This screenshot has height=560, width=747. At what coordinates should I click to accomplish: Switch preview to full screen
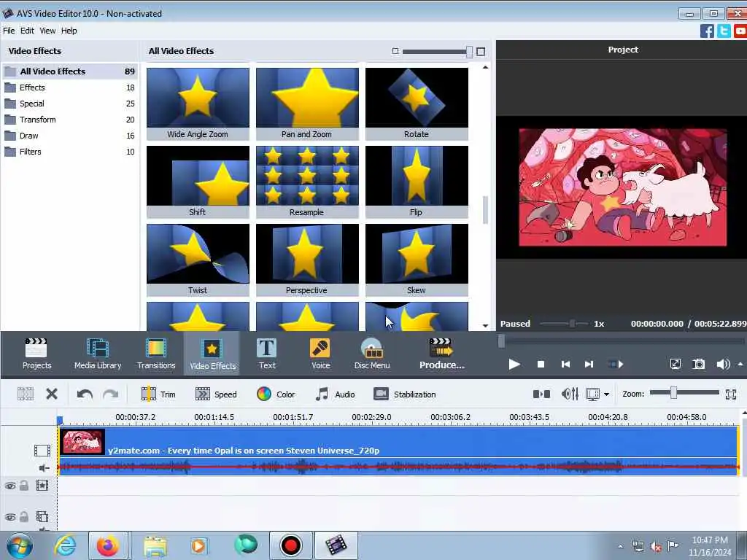(x=675, y=365)
